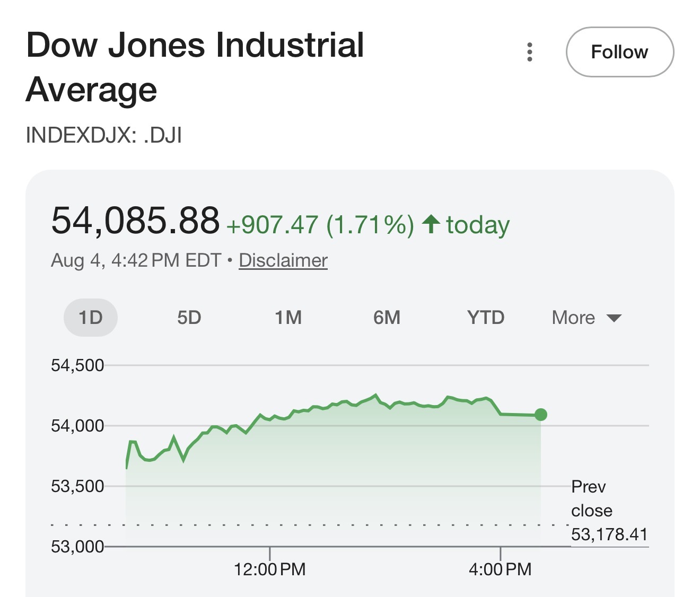Screen dimensions: 700x597
Task: Click the current price 54,085.88
Action: click(135, 220)
